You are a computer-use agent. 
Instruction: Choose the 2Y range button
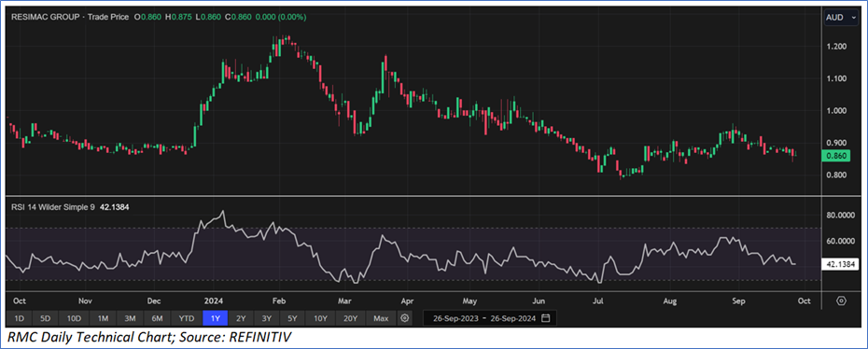point(241,318)
